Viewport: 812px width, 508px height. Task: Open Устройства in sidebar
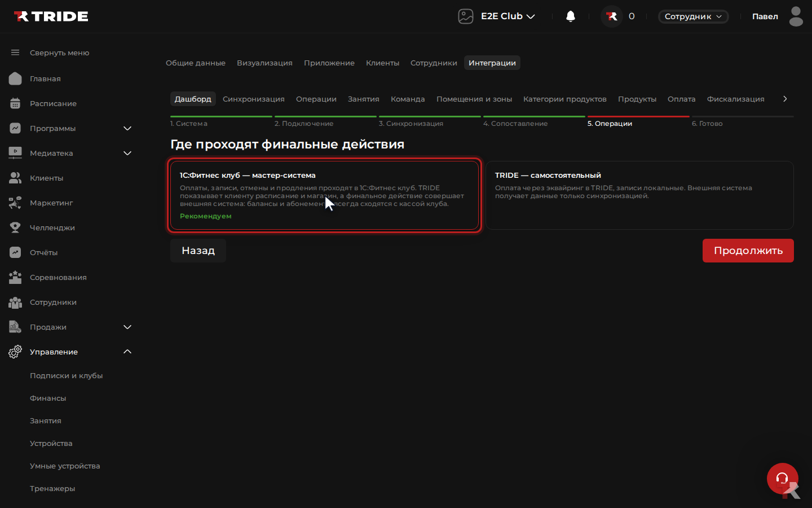(51, 443)
